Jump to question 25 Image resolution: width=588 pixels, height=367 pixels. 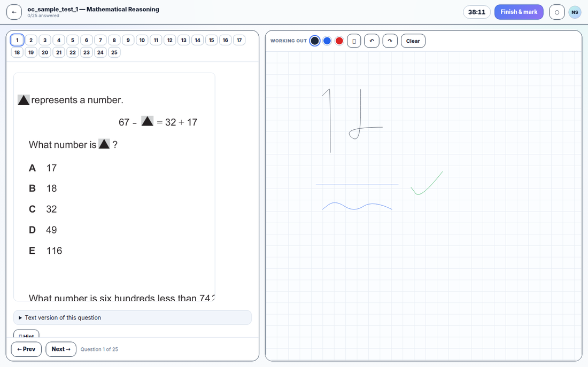[114, 52]
